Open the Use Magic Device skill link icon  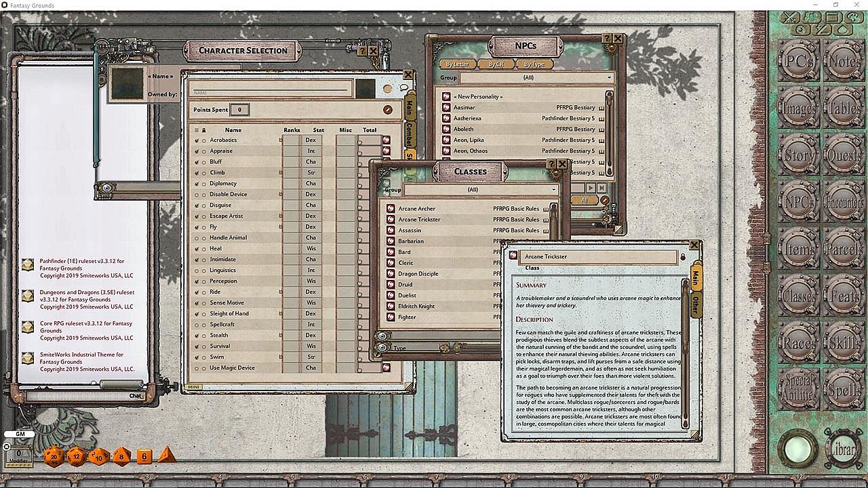(x=387, y=367)
